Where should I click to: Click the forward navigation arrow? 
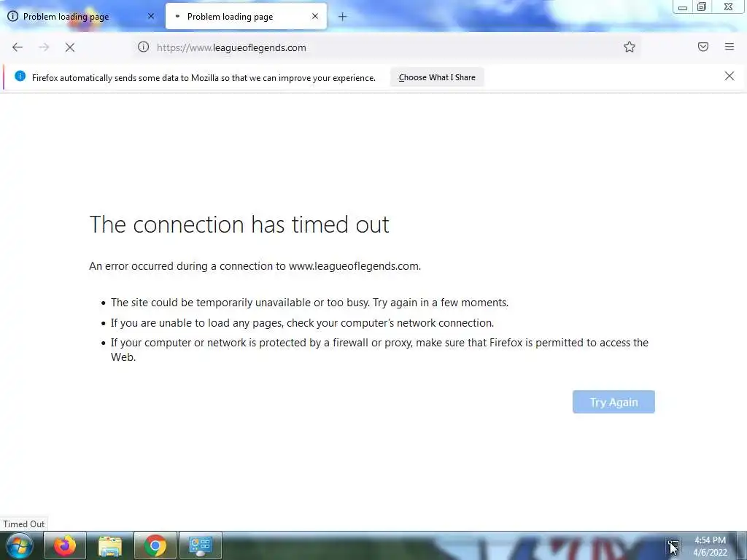tap(44, 47)
